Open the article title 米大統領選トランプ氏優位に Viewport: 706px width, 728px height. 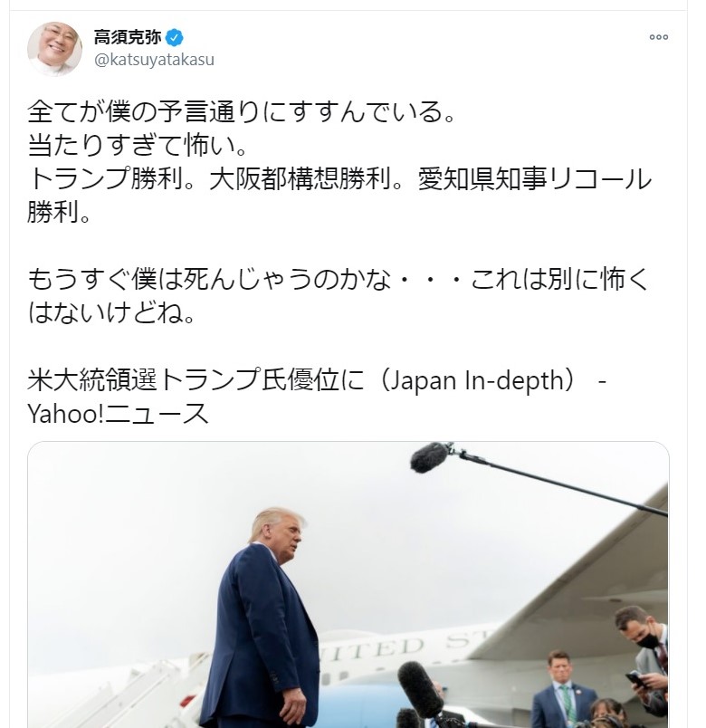click(196, 379)
